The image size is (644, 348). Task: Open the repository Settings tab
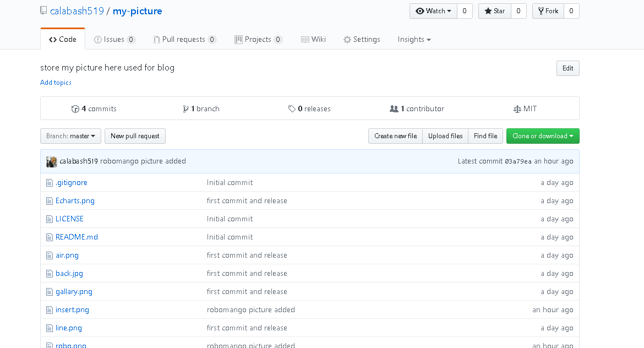pyautogui.click(x=362, y=40)
